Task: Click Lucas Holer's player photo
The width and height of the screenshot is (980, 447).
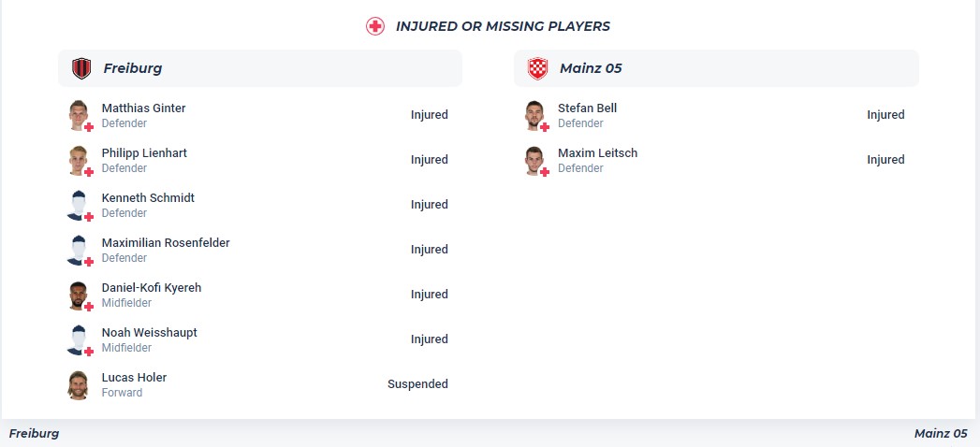Action: (78, 383)
